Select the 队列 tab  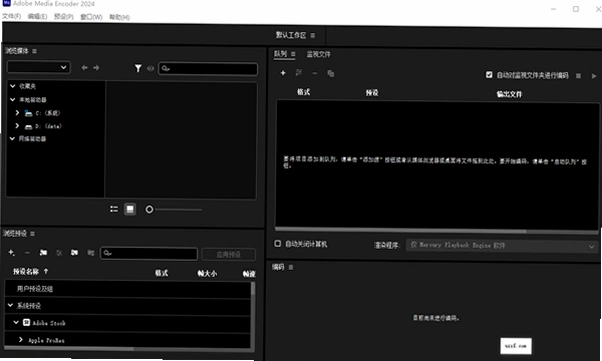point(280,54)
